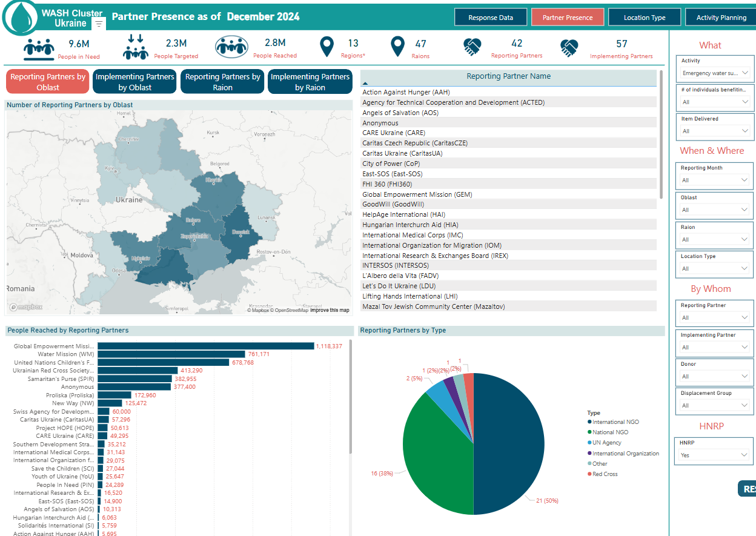This screenshot has width=756, height=536.
Task: Click the 1,118,337 value label
Action: coord(329,346)
